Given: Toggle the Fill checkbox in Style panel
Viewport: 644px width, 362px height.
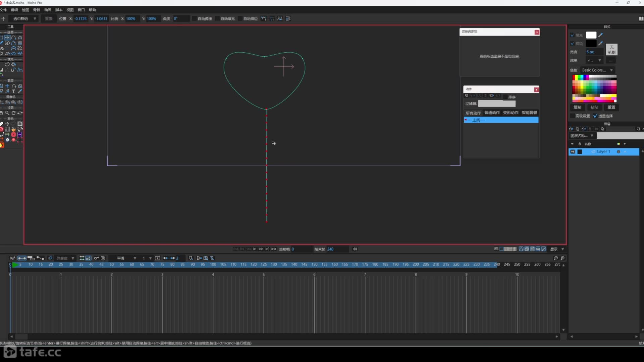Looking at the screenshot, I should point(572,35).
